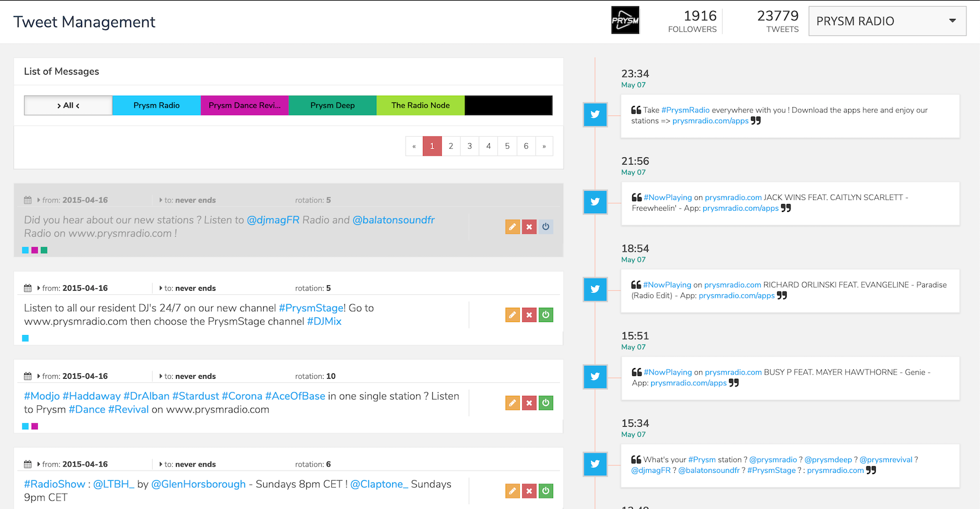This screenshot has width=980, height=509.
Task: Click calendar icon on the #Modjo message
Action: tap(28, 376)
